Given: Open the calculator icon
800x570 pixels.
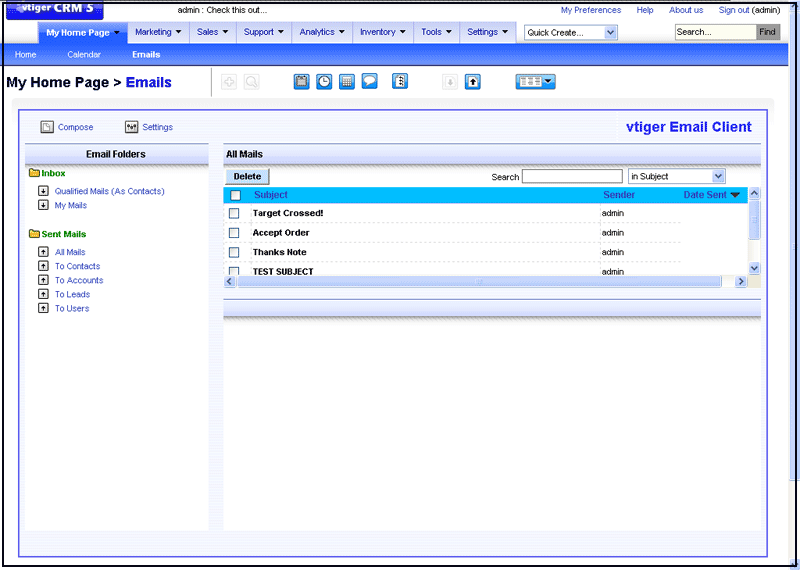Looking at the screenshot, I should tap(347, 82).
